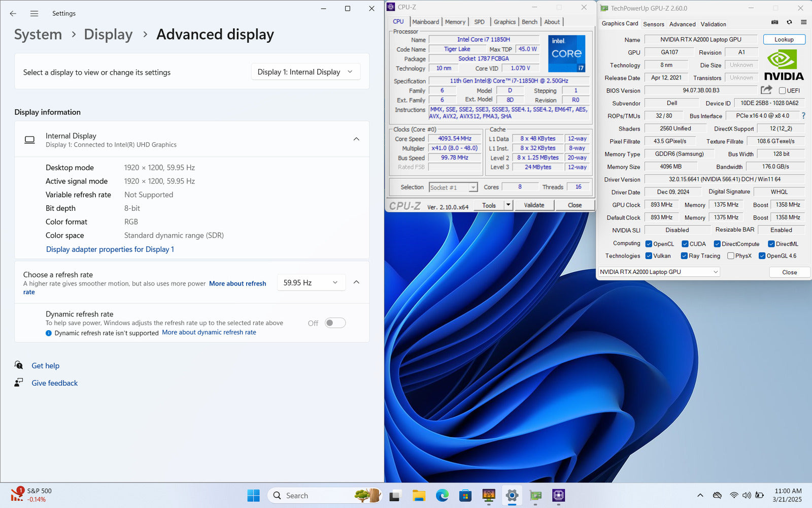Open More about dynamic refresh rate link
The height and width of the screenshot is (508, 812).
(209, 332)
